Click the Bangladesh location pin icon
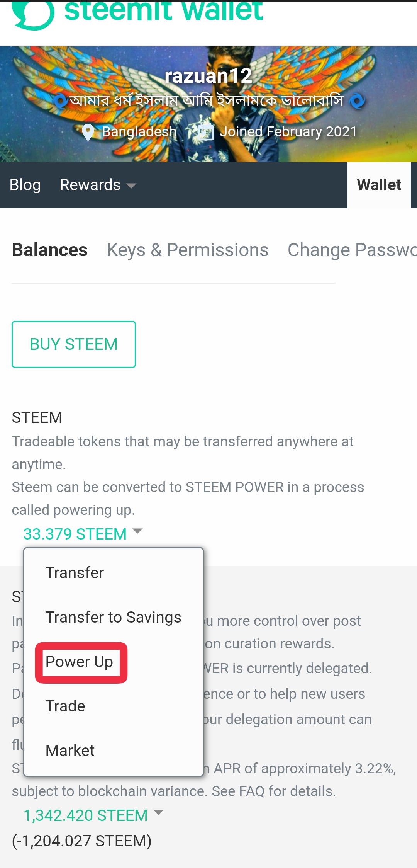This screenshot has width=417, height=868. (x=88, y=133)
